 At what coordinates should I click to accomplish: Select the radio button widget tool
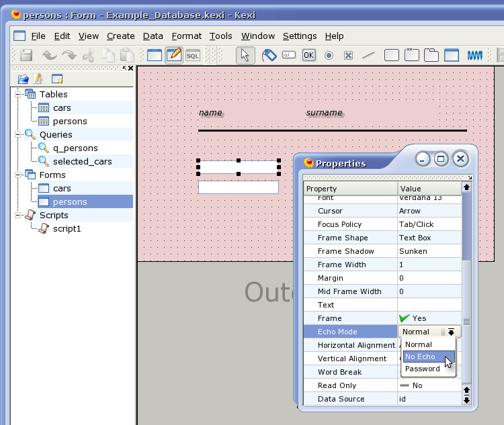pos(329,56)
